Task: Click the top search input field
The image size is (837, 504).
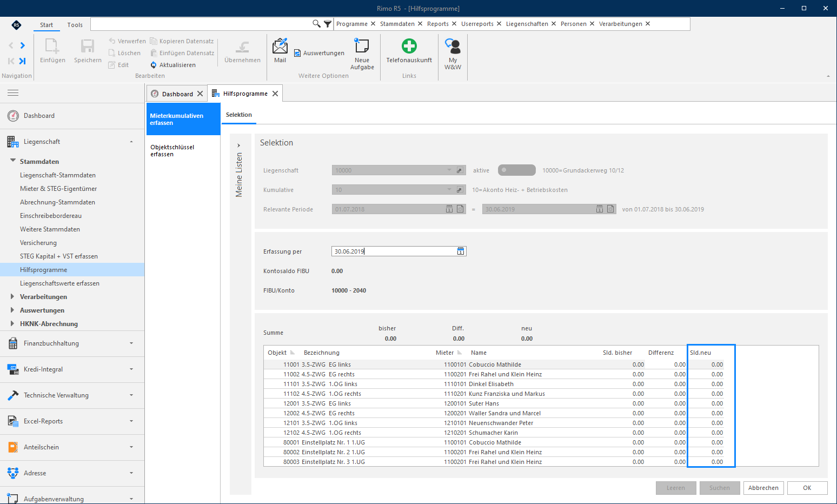Action: [201, 24]
